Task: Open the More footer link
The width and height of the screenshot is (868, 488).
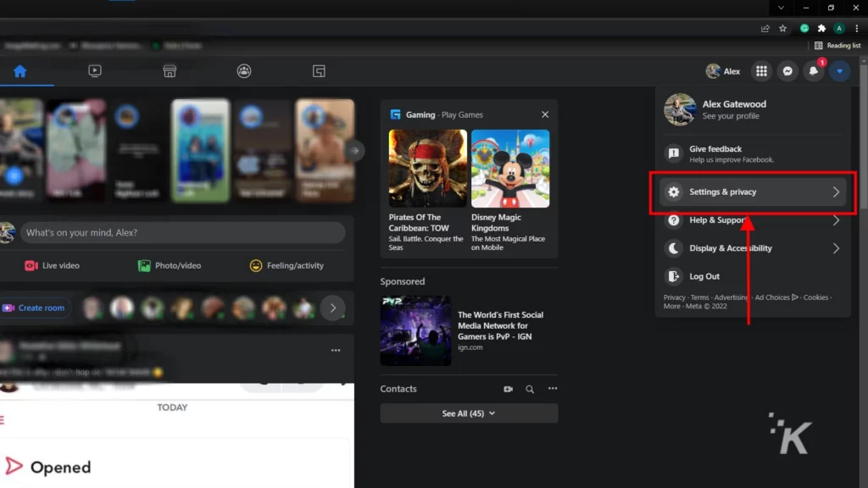Action: pos(671,306)
